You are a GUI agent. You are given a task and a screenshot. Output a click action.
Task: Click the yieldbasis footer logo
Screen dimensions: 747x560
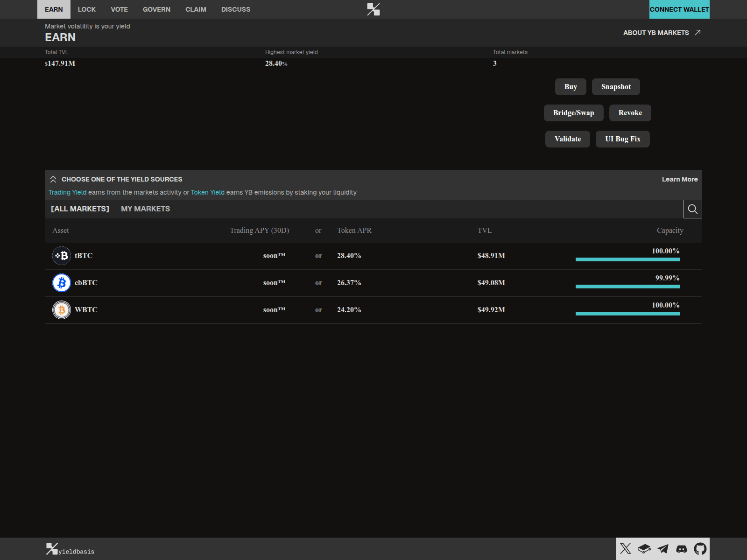click(70, 549)
